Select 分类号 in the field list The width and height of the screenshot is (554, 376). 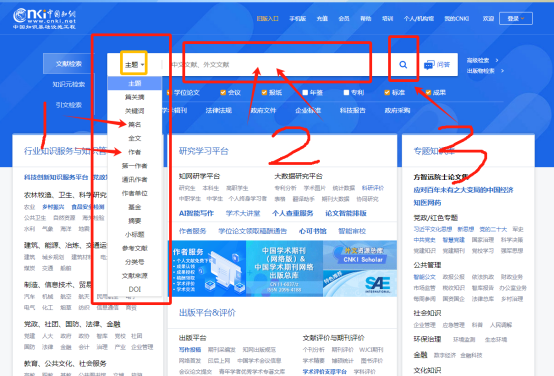(x=135, y=262)
